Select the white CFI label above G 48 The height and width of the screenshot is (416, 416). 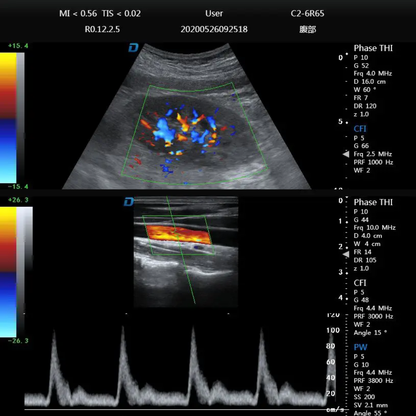(x=360, y=283)
